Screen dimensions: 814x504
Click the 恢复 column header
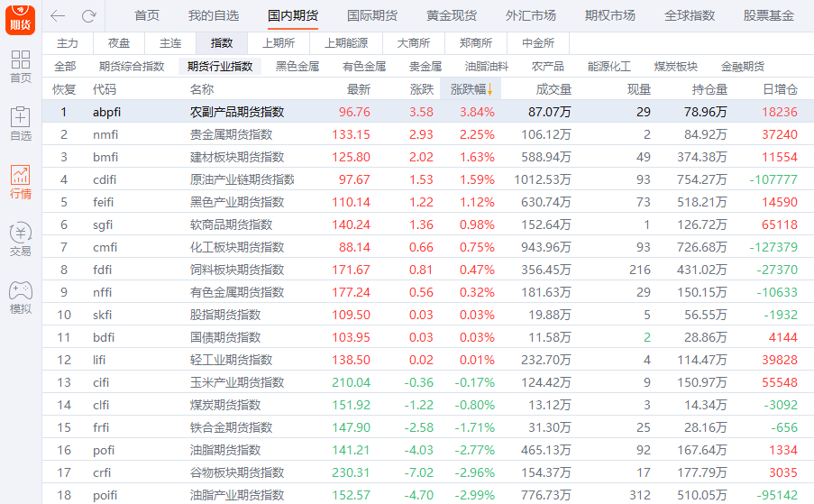[64, 89]
